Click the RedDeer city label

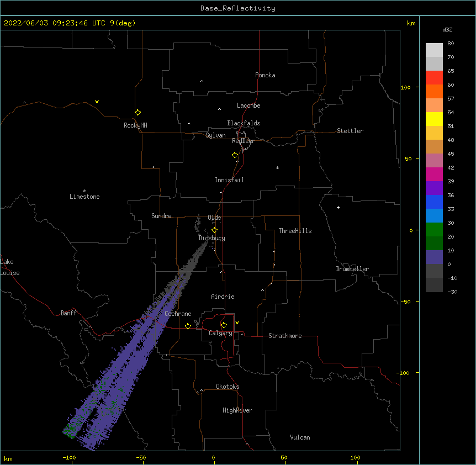click(243, 141)
